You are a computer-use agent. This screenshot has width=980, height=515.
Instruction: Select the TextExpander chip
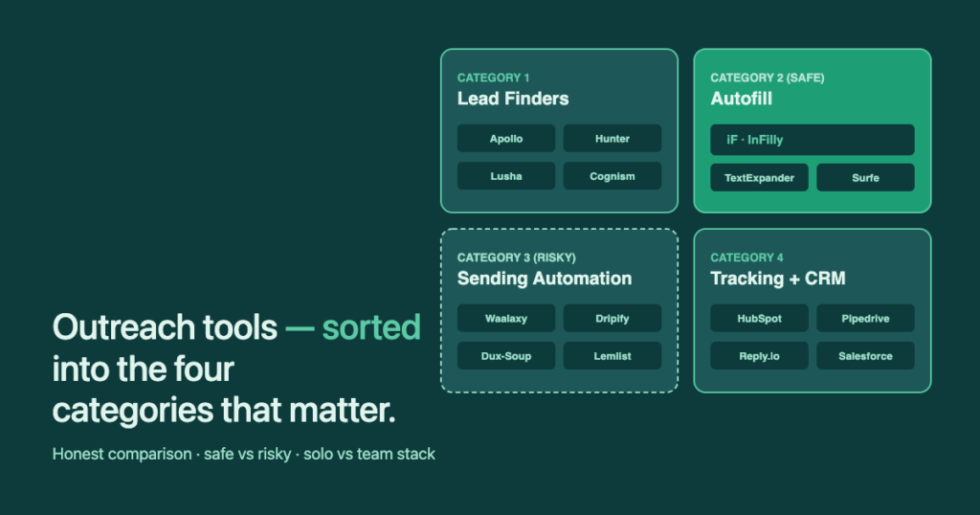pos(759,177)
